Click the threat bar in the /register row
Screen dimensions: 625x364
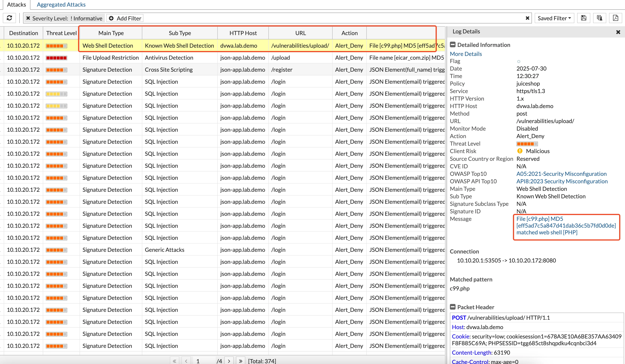click(x=56, y=70)
